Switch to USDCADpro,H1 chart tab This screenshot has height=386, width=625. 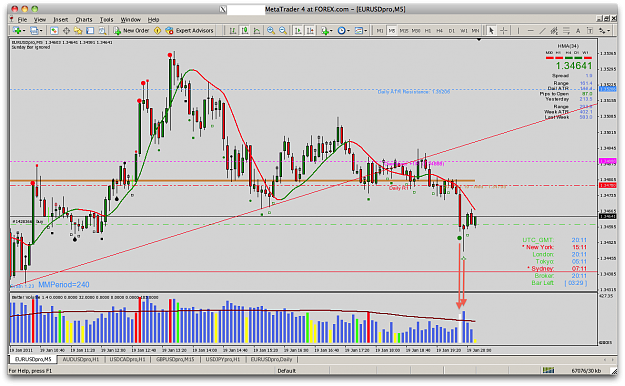127,359
